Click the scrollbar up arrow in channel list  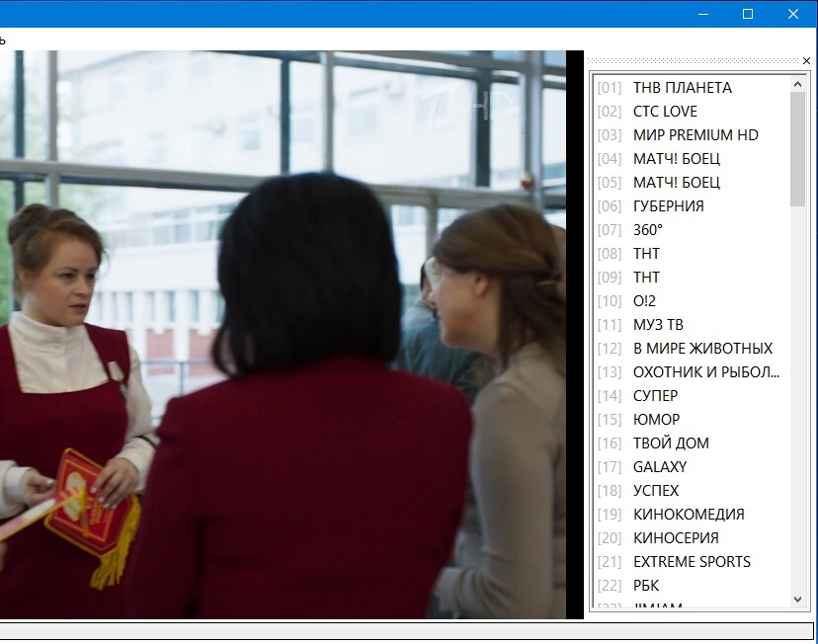pos(798,84)
